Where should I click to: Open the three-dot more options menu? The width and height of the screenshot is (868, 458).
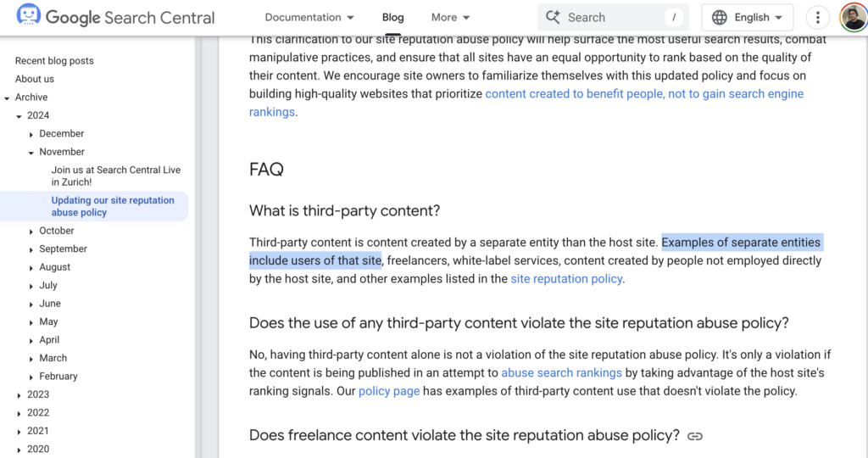817,17
